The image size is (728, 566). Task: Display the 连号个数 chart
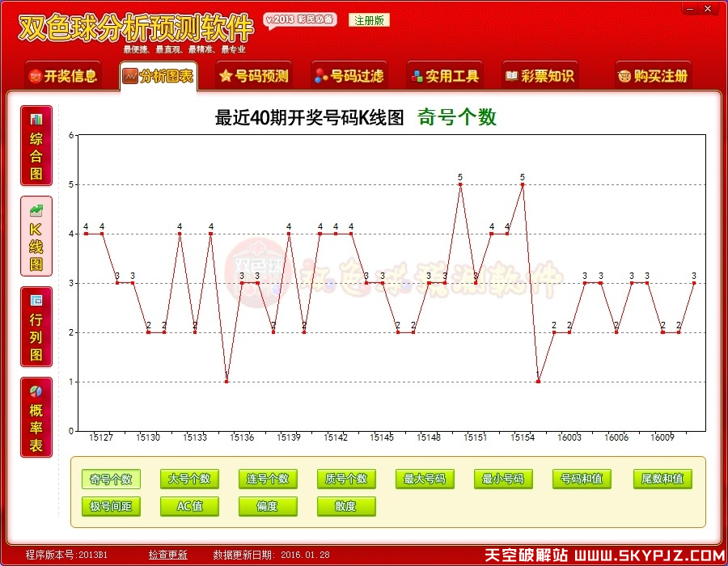(268, 479)
